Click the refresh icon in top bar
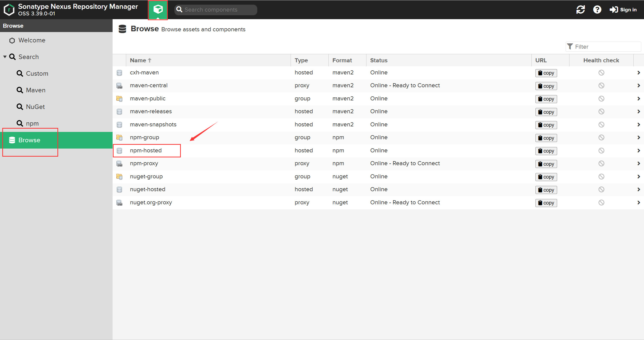The width and height of the screenshot is (644, 340). coord(581,10)
